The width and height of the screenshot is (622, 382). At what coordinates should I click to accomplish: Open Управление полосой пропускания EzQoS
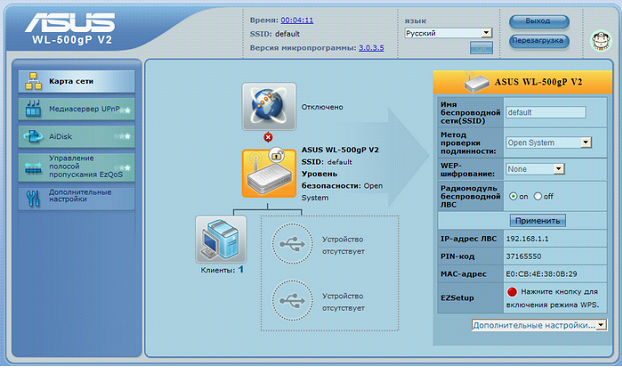[x=77, y=167]
